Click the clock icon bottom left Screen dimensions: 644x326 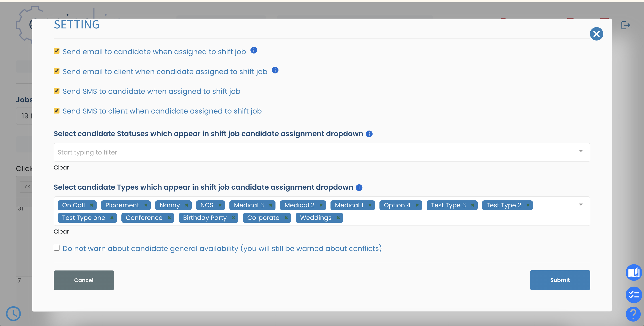[x=13, y=313]
